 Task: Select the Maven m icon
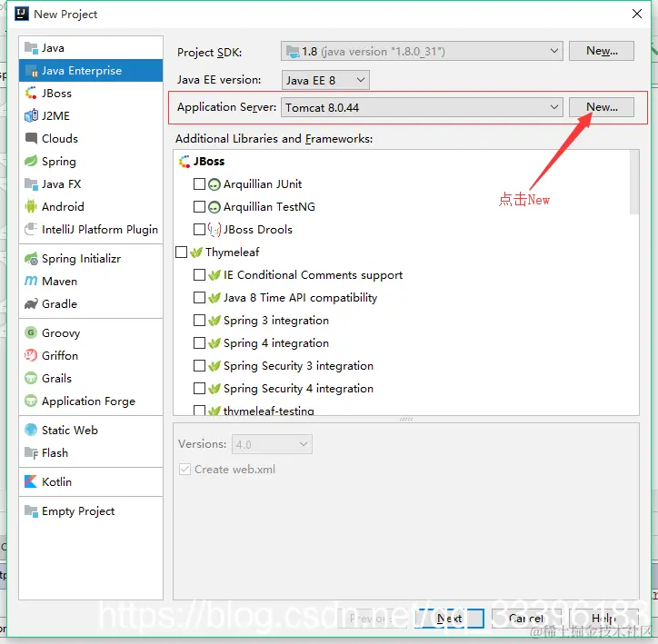(31, 281)
